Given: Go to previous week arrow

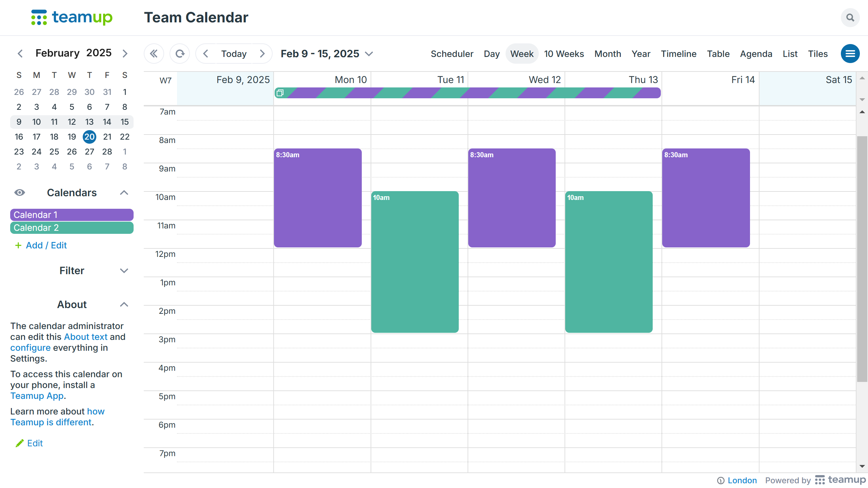Looking at the screenshot, I should click(205, 54).
